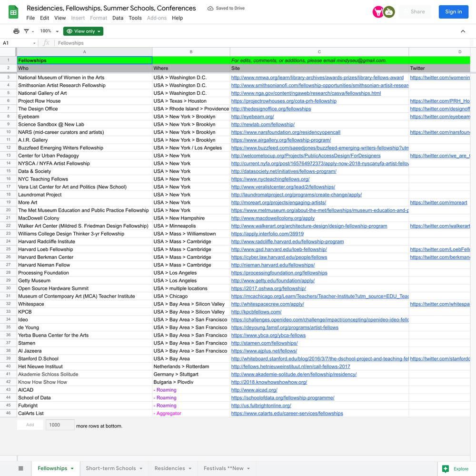Click the Explore star icon
Viewport: 476px width, 476px height.
click(446, 468)
